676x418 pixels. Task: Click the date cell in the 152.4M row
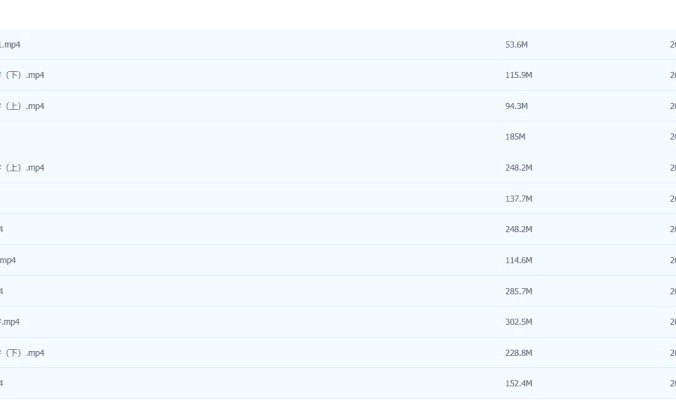672,384
